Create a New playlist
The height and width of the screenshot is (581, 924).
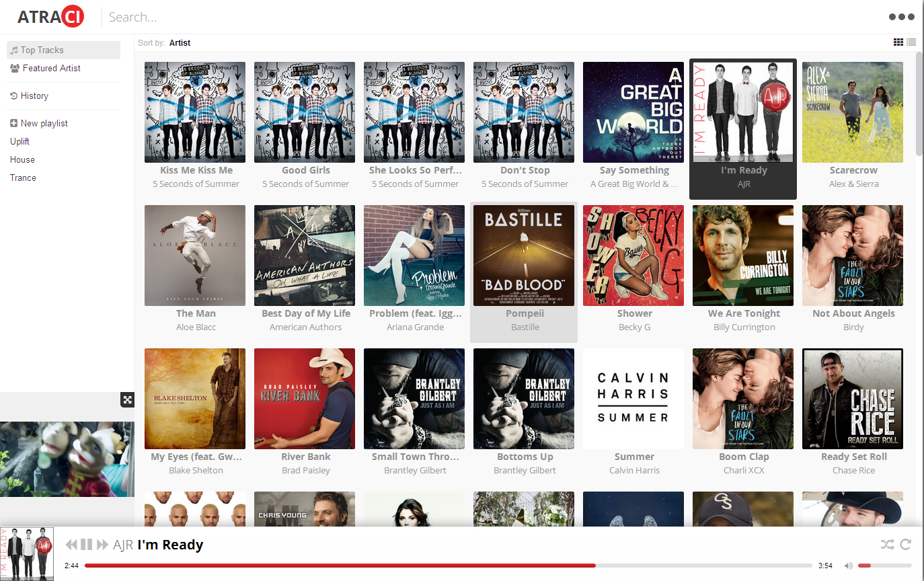pyautogui.click(x=44, y=123)
